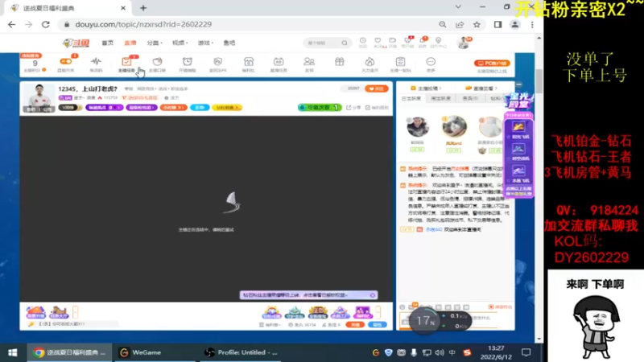Open the 星光殿堂 banner
Viewport: 644px width, 362px height.
pyautogui.click(x=518, y=101)
